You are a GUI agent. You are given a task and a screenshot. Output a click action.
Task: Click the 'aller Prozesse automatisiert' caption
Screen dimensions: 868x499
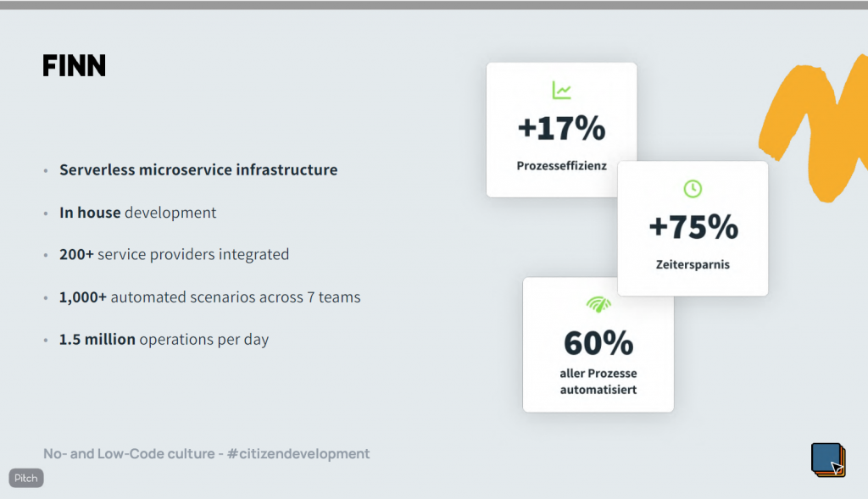(x=598, y=381)
